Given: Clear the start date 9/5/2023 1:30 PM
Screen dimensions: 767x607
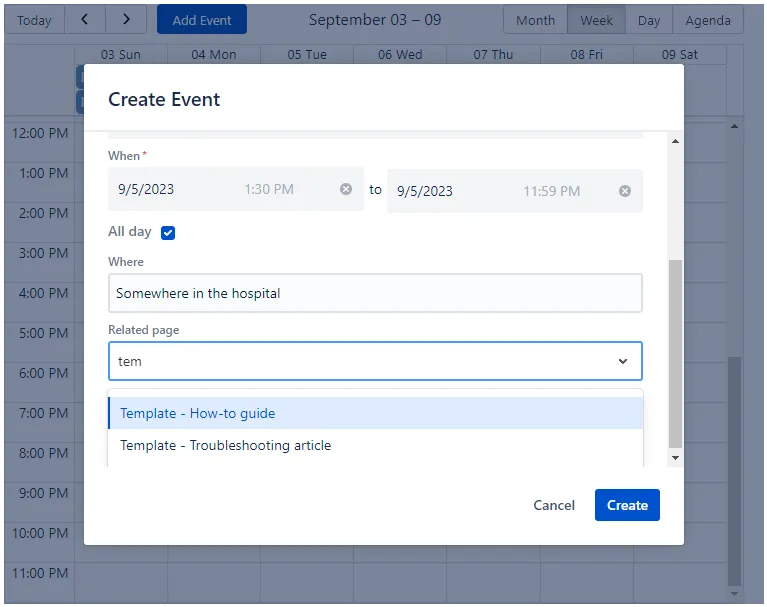Looking at the screenshot, I should point(346,189).
